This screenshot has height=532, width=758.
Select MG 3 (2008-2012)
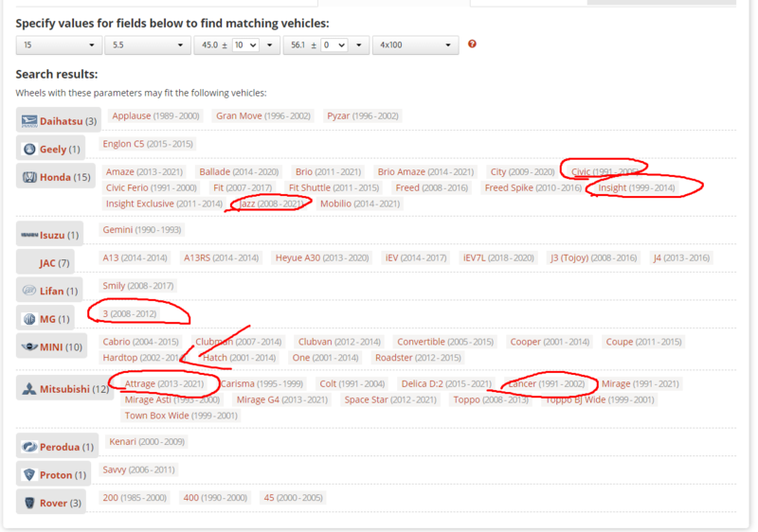click(129, 313)
